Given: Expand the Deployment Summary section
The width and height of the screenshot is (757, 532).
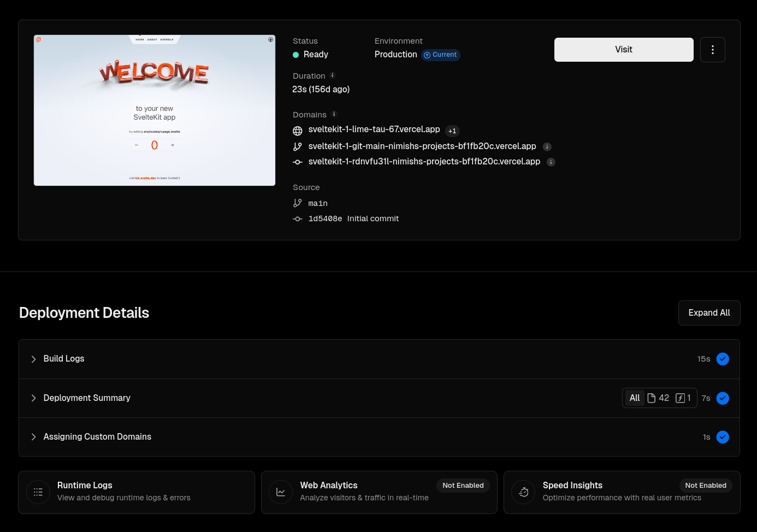Looking at the screenshot, I should pos(86,398).
